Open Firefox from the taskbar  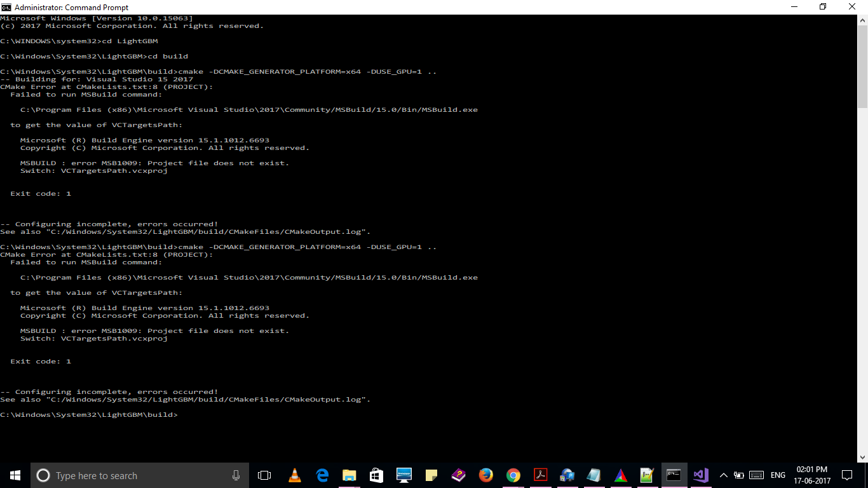[x=485, y=475]
